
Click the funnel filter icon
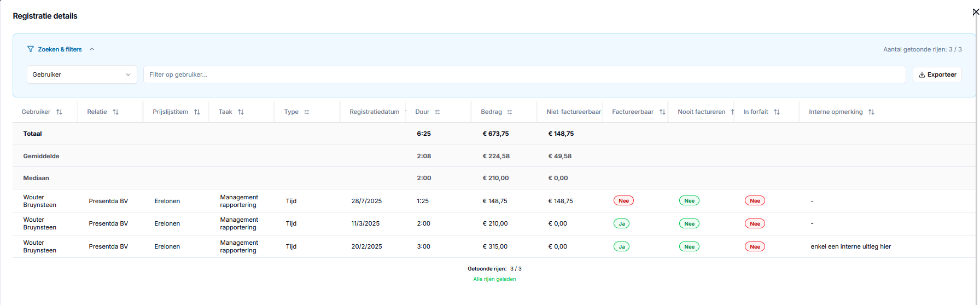pos(31,49)
